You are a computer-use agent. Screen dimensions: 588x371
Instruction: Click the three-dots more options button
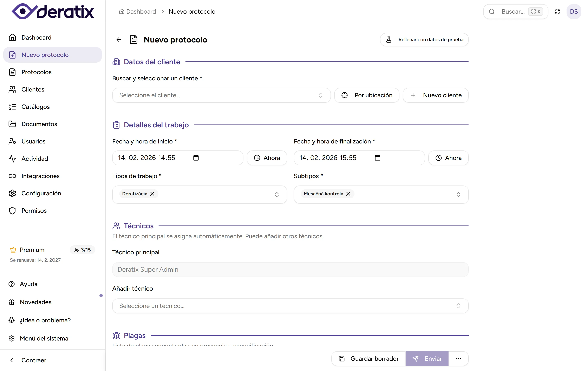tap(458, 359)
